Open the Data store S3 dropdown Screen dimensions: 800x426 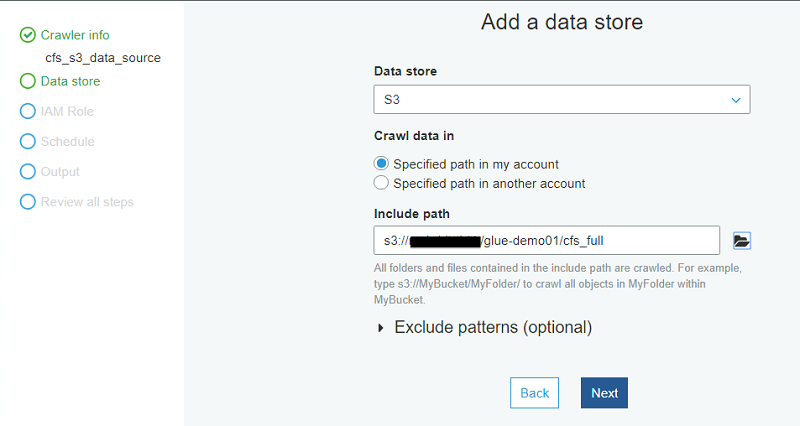pyautogui.click(x=561, y=100)
